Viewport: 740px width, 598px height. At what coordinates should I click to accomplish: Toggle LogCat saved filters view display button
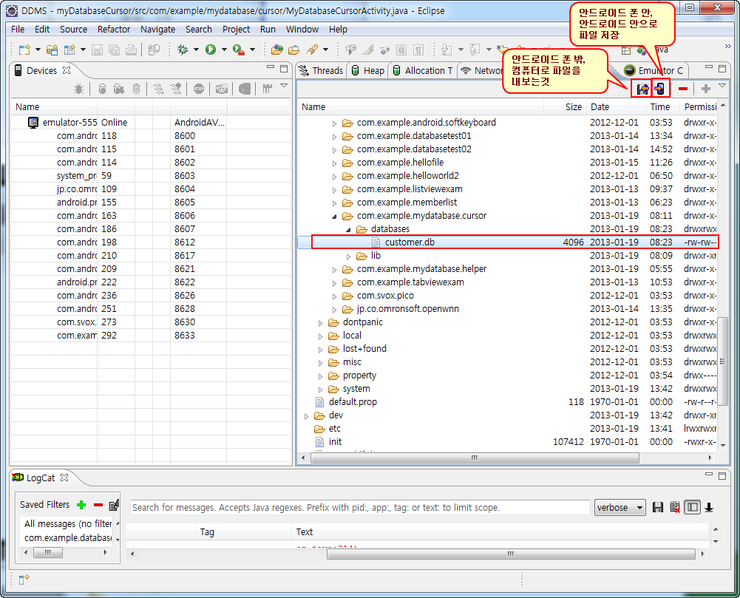[x=692, y=507]
